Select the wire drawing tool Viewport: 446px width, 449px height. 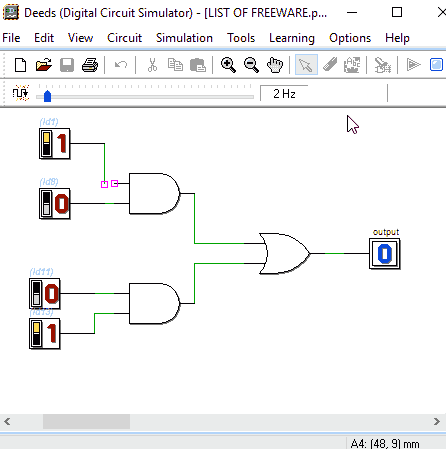click(330, 65)
